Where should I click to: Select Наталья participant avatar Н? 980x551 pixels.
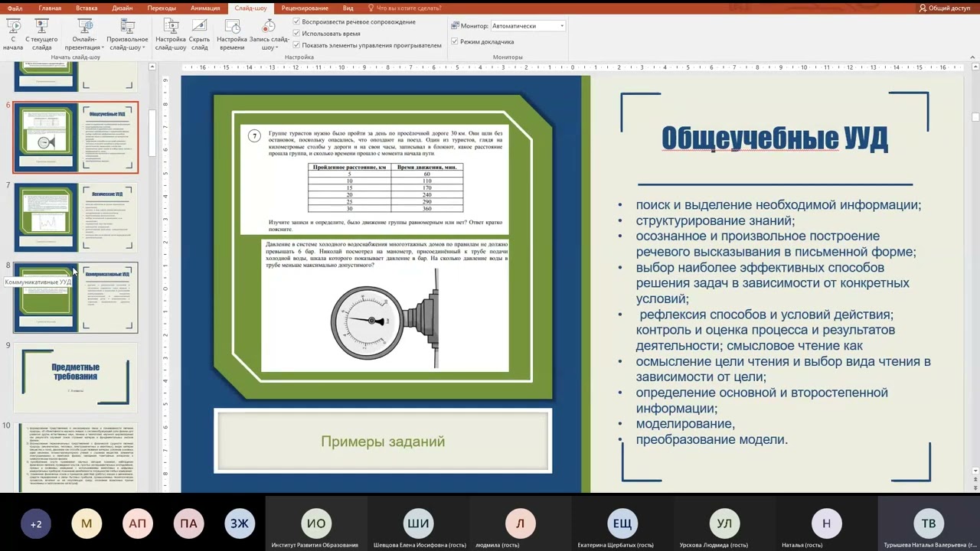(x=826, y=523)
